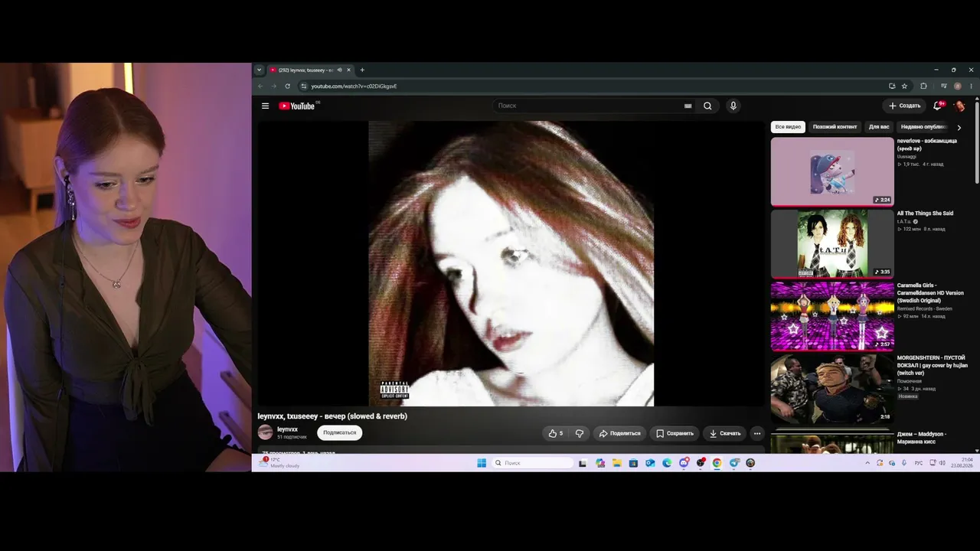
Task: Open the leynvxx channel name link
Action: click(287, 429)
